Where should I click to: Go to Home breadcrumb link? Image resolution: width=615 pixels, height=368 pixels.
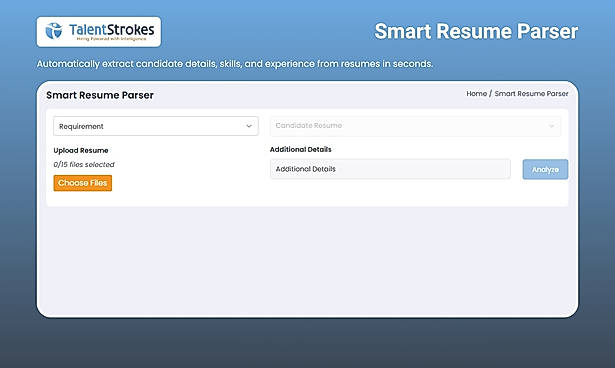[477, 94]
